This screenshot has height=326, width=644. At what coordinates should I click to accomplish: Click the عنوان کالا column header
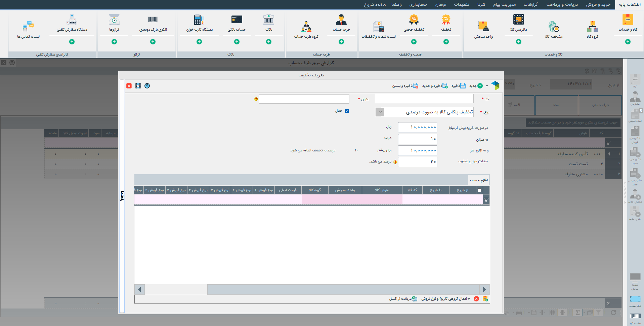[x=382, y=190]
